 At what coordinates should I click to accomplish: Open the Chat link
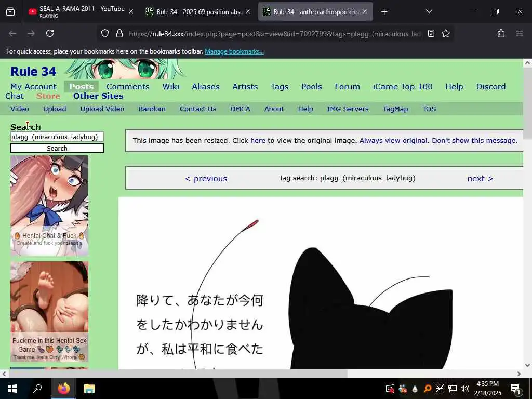tap(15, 96)
